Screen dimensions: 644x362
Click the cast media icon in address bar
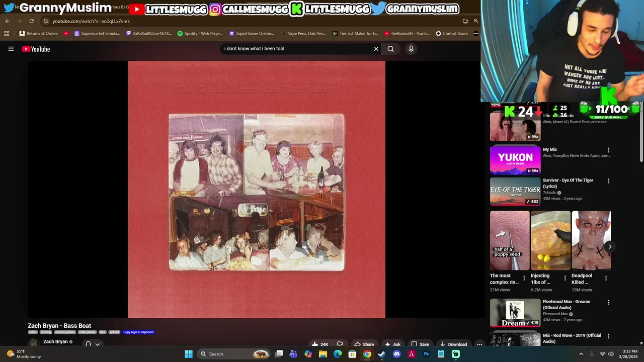click(x=465, y=21)
